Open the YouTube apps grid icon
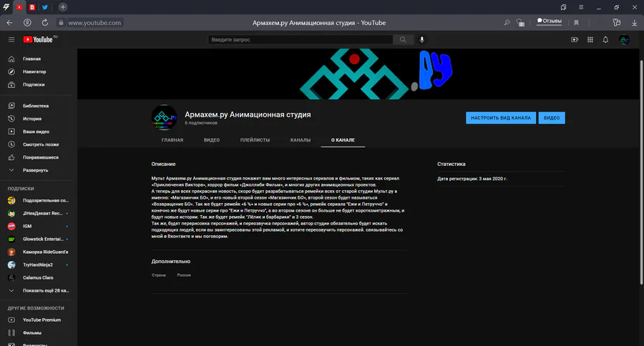This screenshot has width=644, height=346. click(x=590, y=39)
